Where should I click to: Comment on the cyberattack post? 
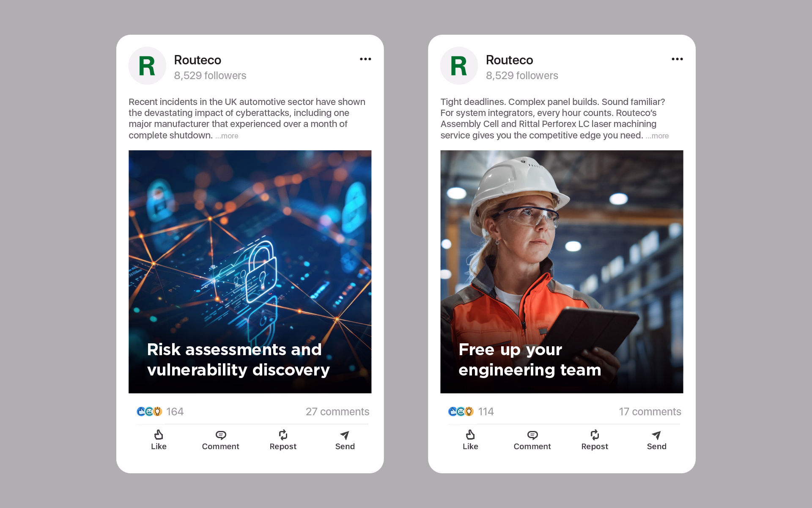[220, 440]
